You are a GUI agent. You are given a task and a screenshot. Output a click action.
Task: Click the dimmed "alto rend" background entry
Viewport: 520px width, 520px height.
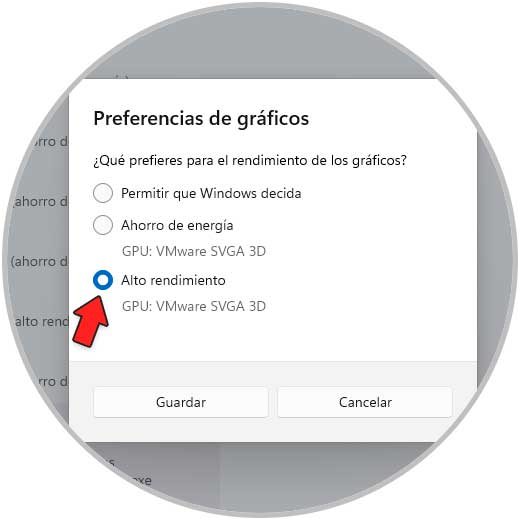click(x=42, y=322)
